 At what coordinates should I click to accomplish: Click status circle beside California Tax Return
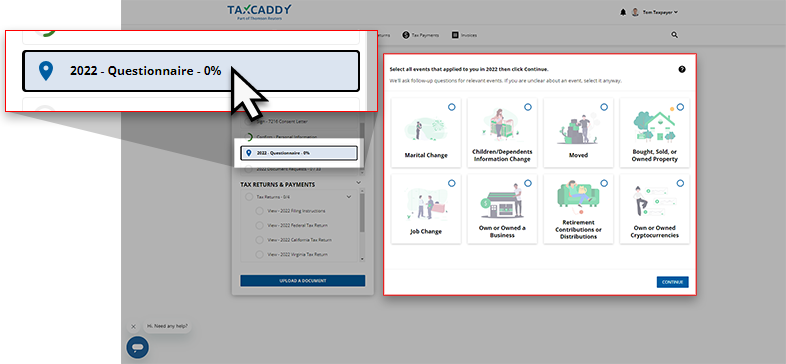(x=259, y=240)
